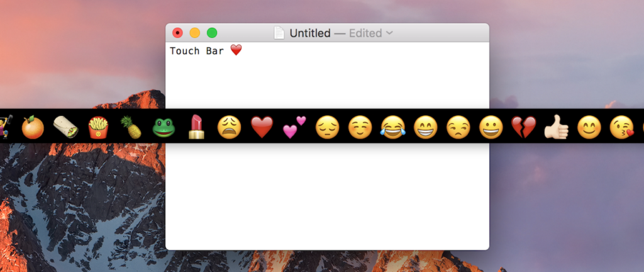Click the document icon beside Untitled
The height and width of the screenshot is (272, 644).
tap(279, 33)
